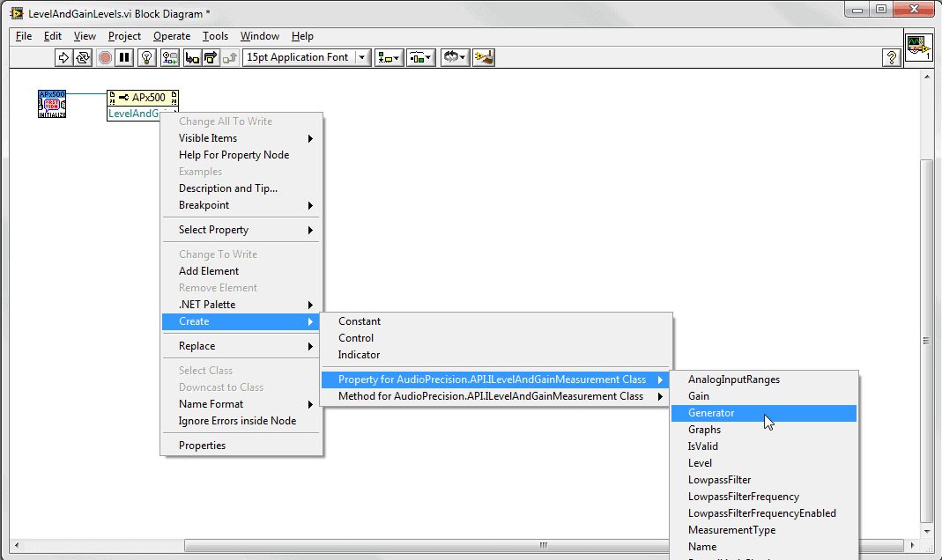The height and width of the screenshot is (560, 942).
Task: Open the Operate menu
Action: 171,36
